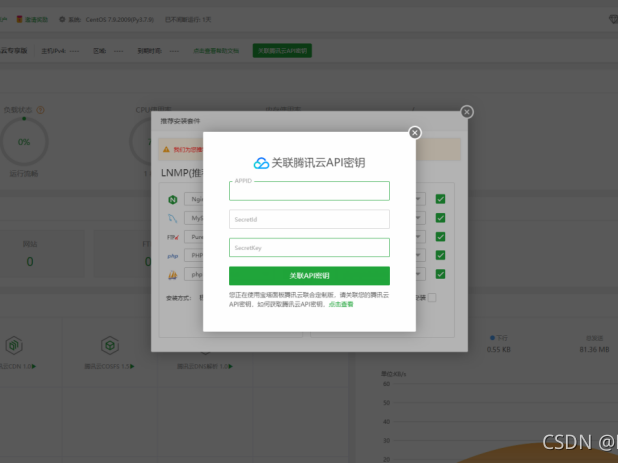Open the phpMyAdmin version dropdown arrow

418,274
